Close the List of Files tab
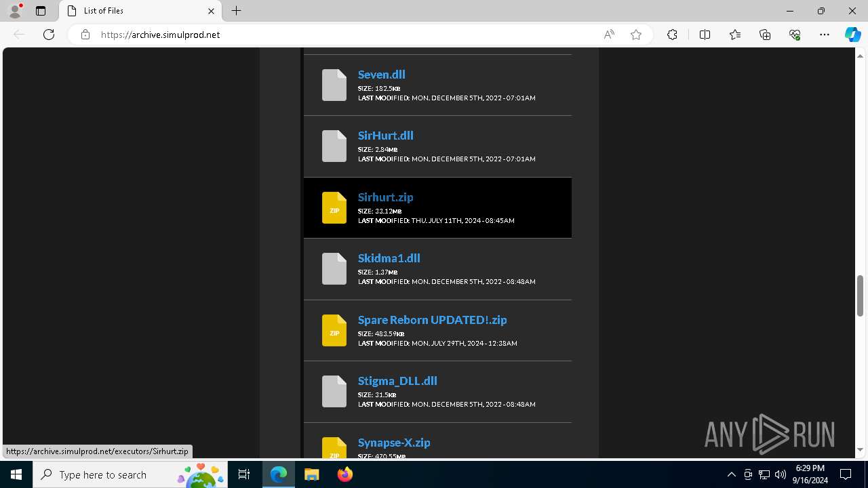The height and width of the screenshot is (488, 868). 211,11
